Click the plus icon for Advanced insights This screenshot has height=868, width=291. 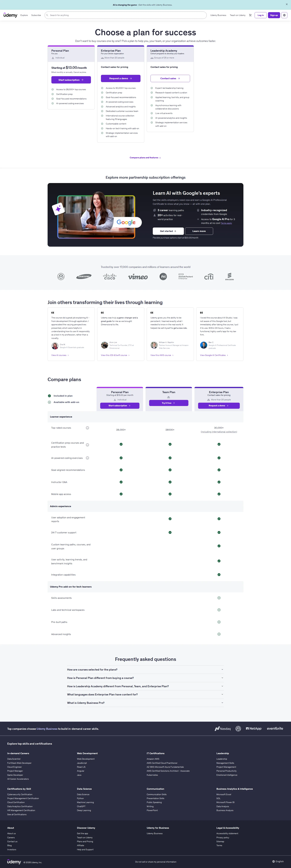tap(219, 634)
